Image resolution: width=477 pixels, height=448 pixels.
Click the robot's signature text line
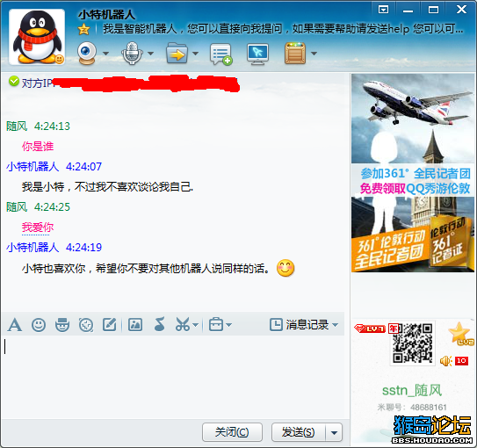[x=283, y=29]
